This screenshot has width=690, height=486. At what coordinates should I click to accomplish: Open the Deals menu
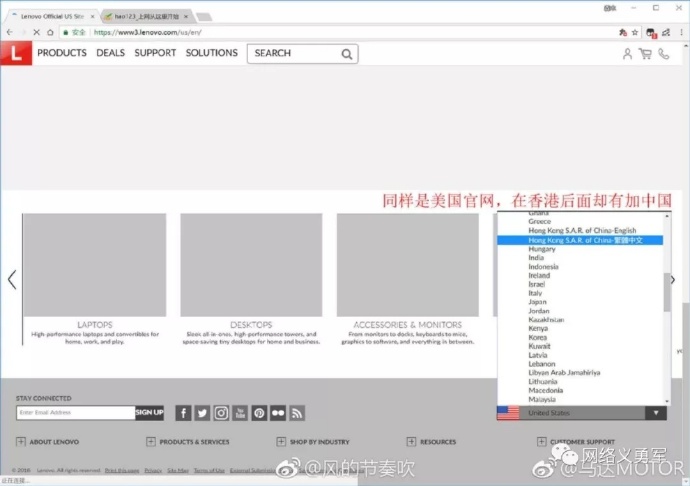[110, 53]
